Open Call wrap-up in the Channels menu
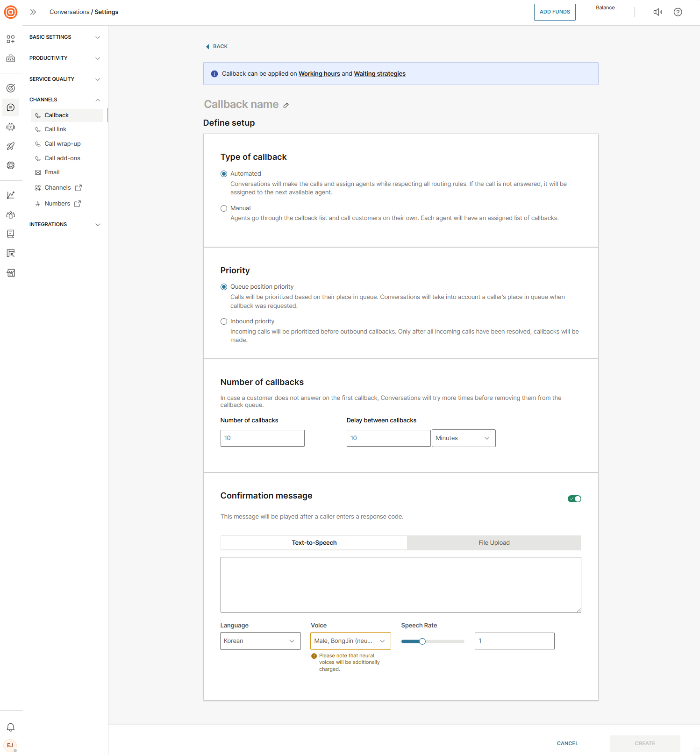700x755 pixels. (x=63, y=144)
